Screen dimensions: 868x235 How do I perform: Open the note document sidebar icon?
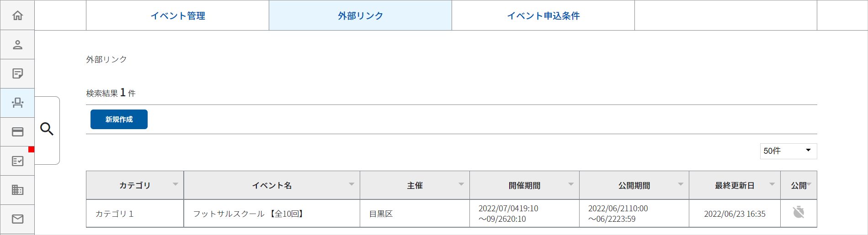click(17, 73)
